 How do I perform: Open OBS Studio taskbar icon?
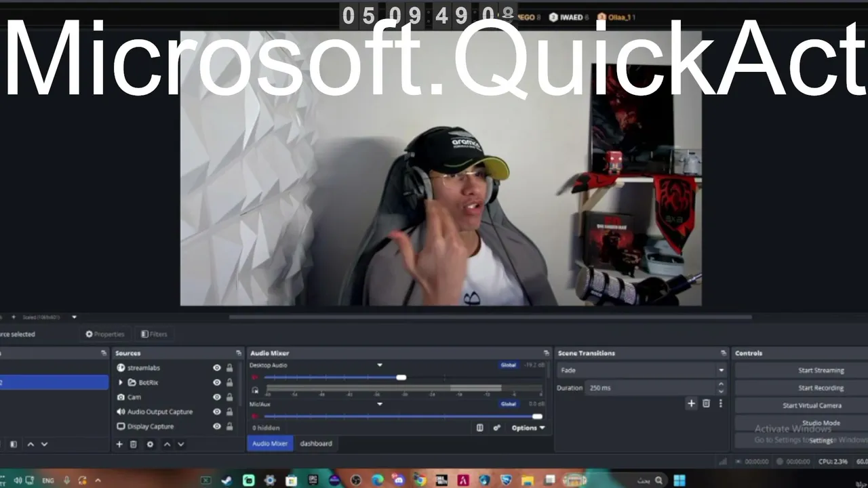357,481
